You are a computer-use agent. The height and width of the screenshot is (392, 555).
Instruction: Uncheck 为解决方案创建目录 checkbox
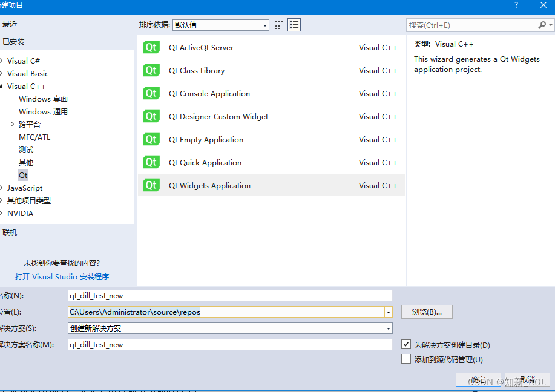pyautogui.click(x=406, y=344)
